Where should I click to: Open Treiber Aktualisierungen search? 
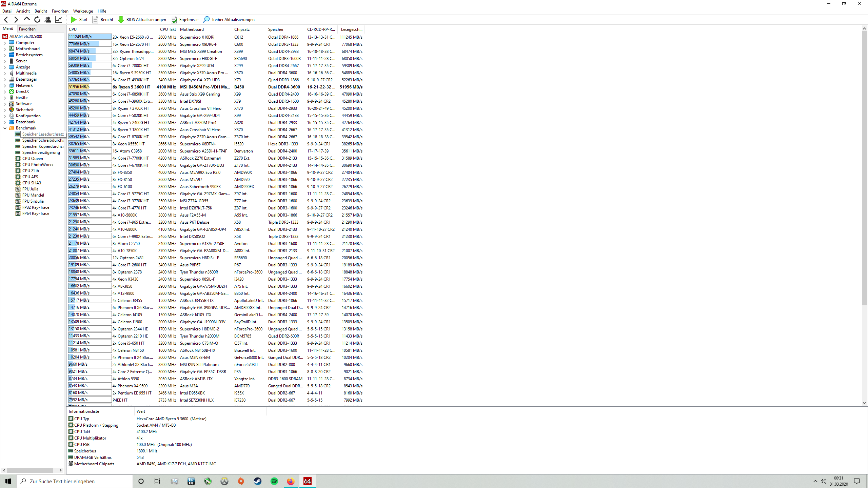tap(229, 20)
